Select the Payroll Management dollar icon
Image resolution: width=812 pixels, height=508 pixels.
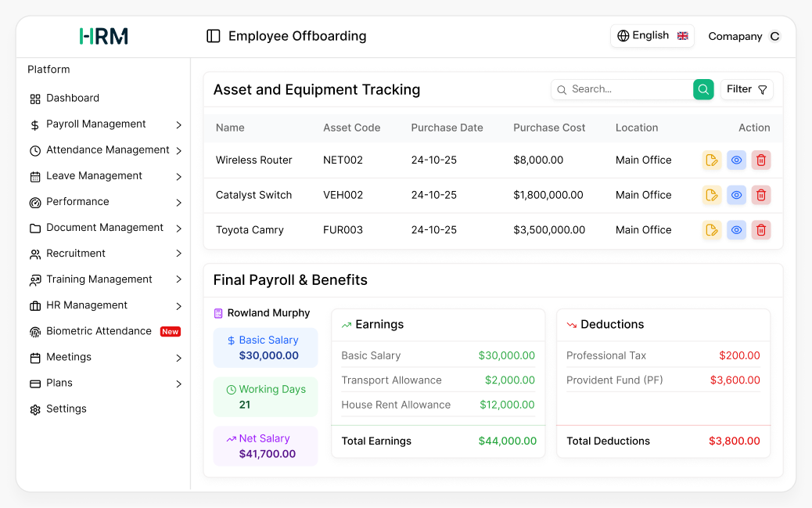tap(35, 124)
